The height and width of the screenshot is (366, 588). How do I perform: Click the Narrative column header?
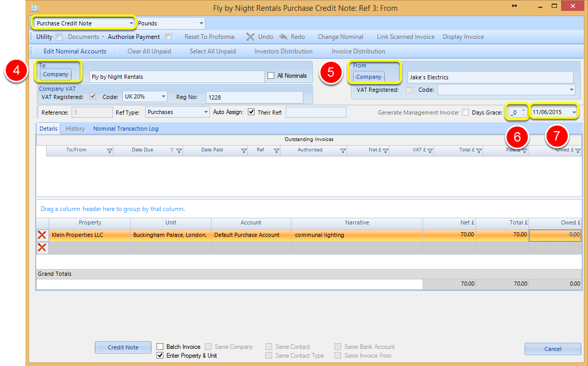point(357,222)
